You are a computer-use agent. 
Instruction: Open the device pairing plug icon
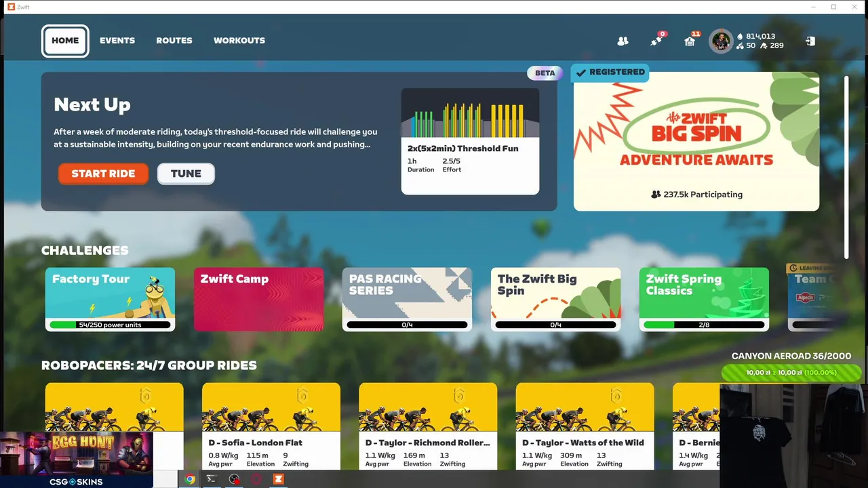656,41
